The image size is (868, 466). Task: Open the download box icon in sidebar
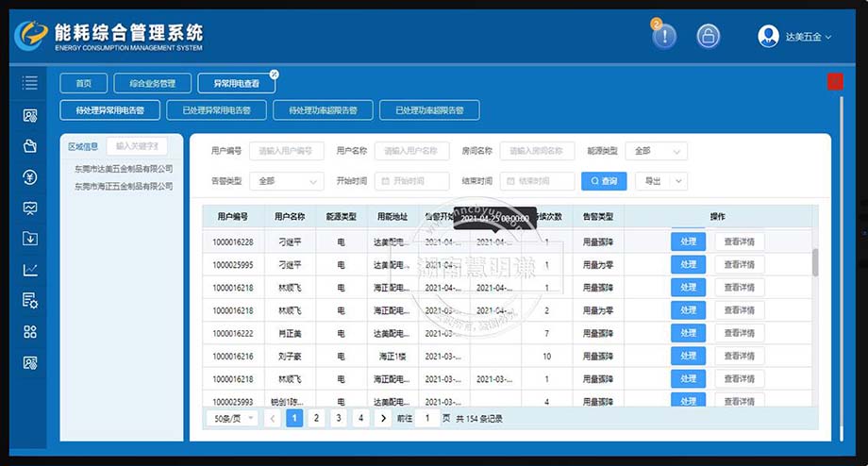[30, 239]
